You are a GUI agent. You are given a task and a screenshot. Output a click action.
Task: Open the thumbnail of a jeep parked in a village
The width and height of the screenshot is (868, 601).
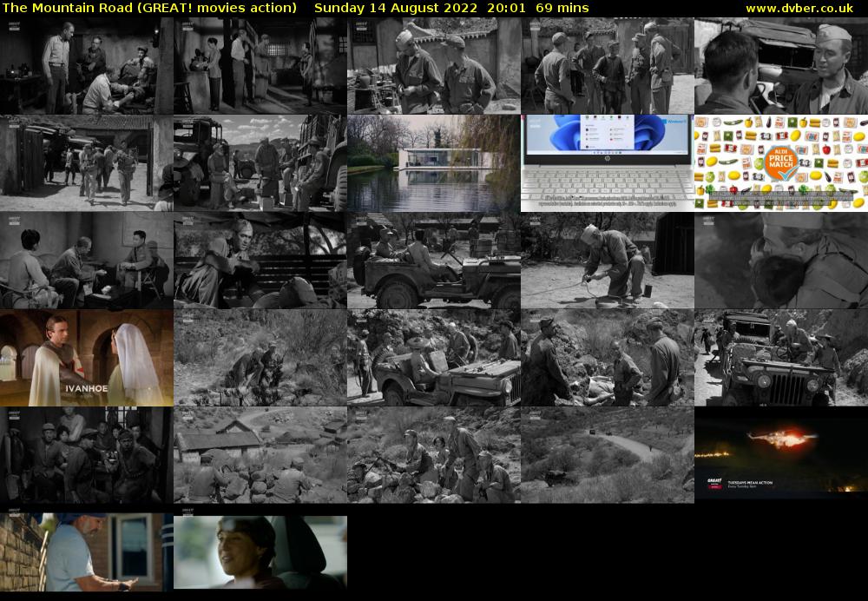[x=433, y=261]
